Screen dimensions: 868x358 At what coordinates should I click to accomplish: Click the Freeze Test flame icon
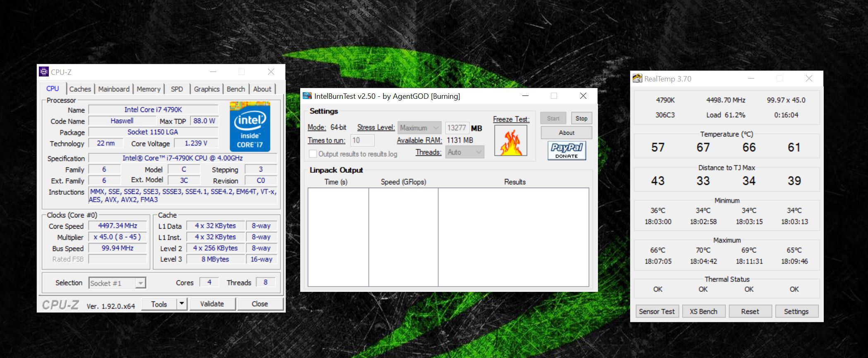[511, 141]
